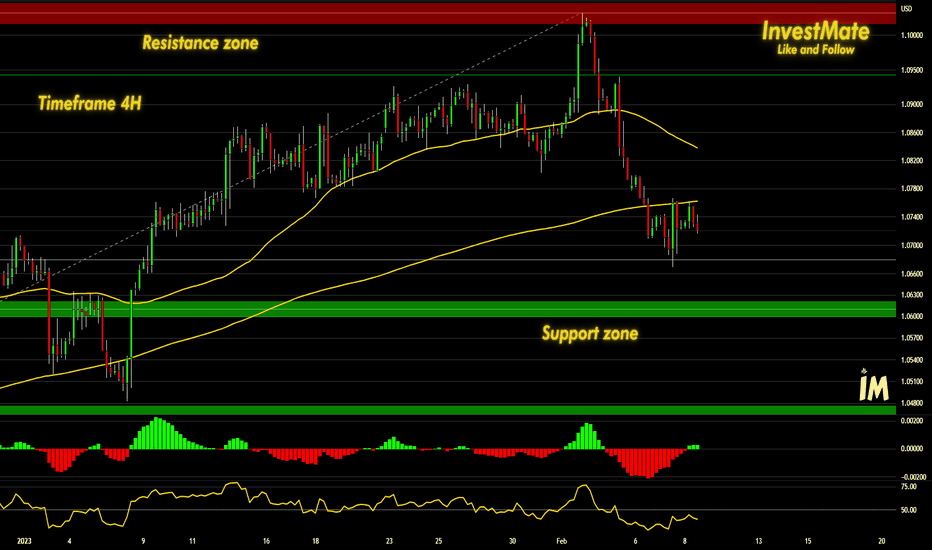Click the 1.08600 price label
932x550 pixels.
912,133
